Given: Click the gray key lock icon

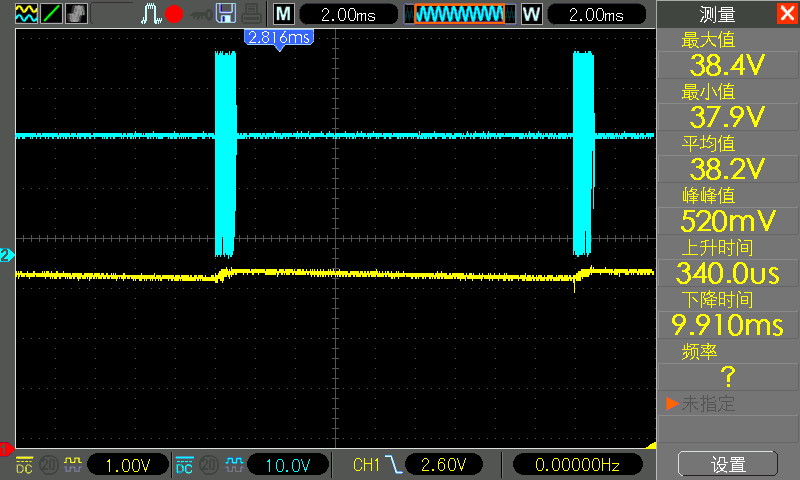Looking at the screenshot, I should click(201, 15).
